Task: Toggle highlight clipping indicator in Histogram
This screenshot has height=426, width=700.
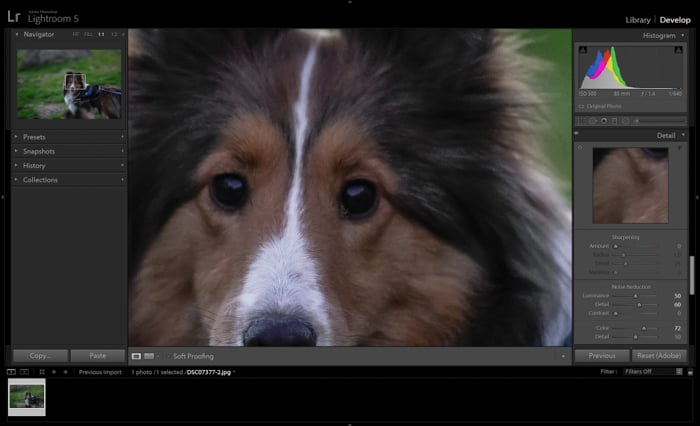Action: pyautogui.click(x=679, y=50)
